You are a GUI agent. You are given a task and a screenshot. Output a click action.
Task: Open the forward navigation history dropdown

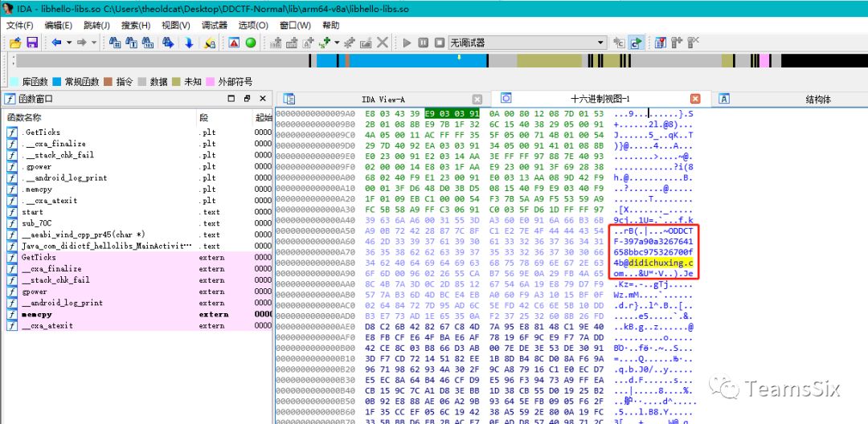tap(93, 43)
